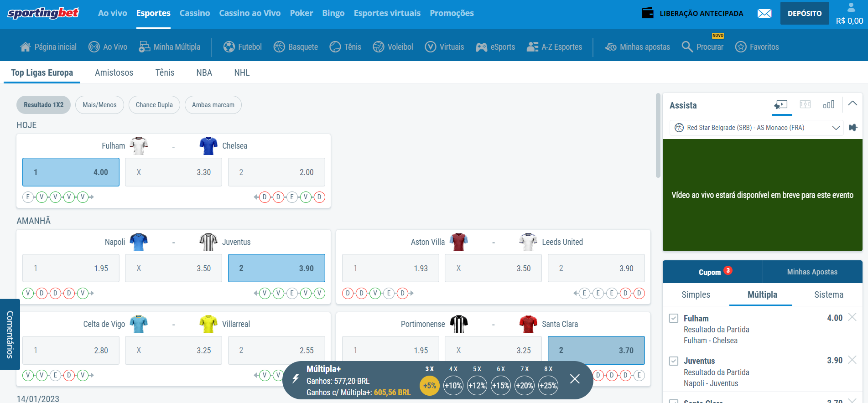Click the sportingbet logo

coord(43,13)
